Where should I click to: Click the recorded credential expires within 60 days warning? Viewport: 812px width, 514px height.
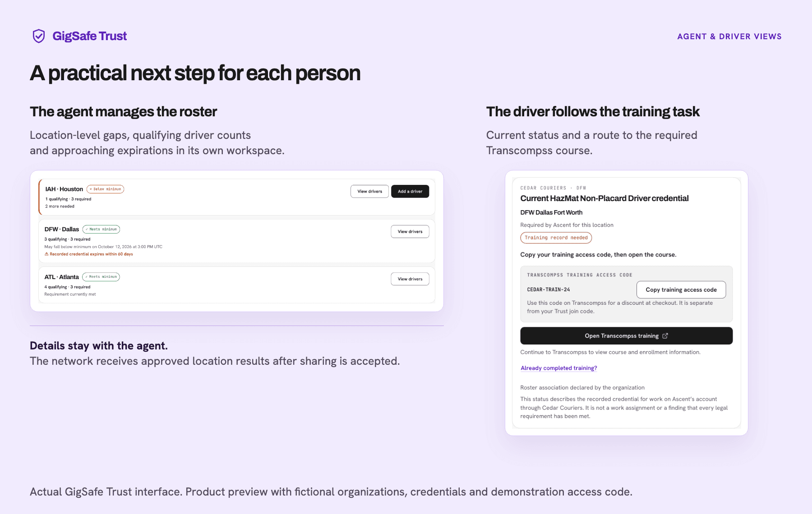pyautogui.click(x=89, y=254)
